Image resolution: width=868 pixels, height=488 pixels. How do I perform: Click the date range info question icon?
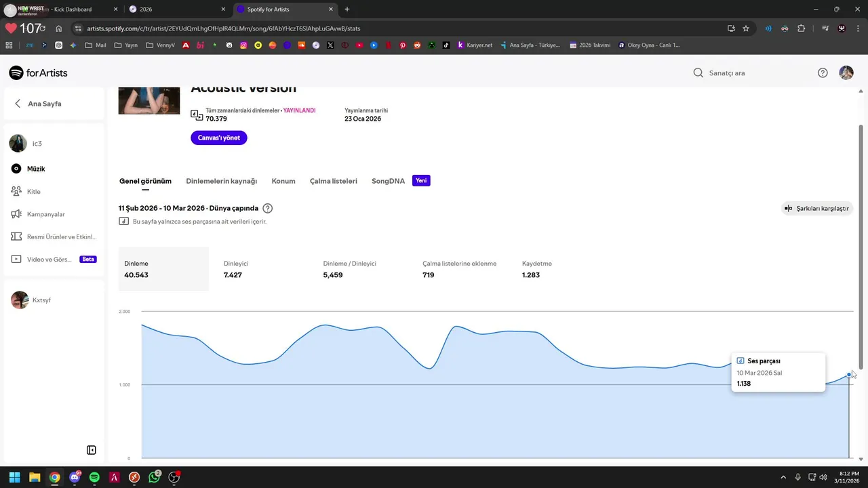click(x=268, y=208)
